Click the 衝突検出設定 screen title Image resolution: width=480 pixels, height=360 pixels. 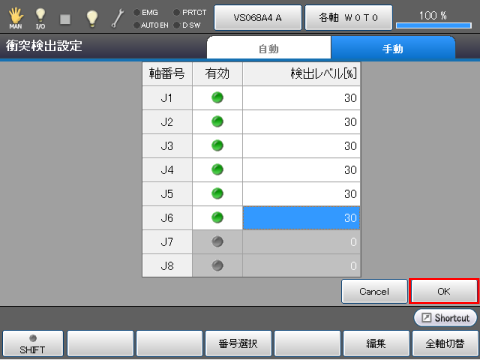pyautogui.click(x=44, y=46)
